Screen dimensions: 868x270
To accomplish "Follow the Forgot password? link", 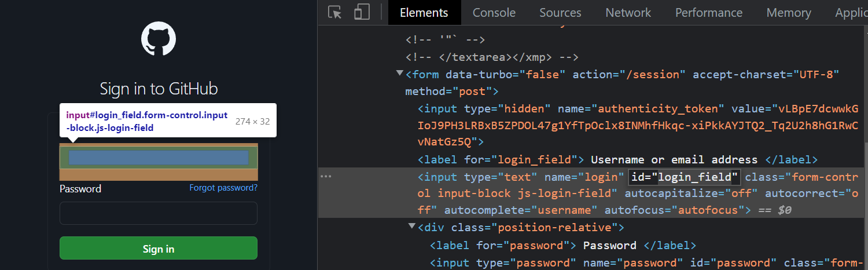I will pyautogui.click(x=223, y=188).
